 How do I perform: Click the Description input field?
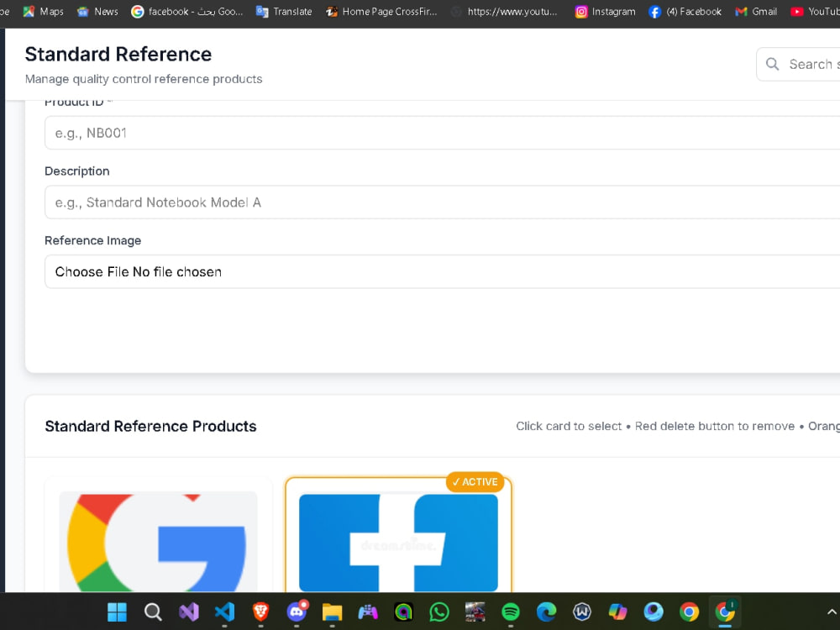pyautogui.click(x=442, y=202)
